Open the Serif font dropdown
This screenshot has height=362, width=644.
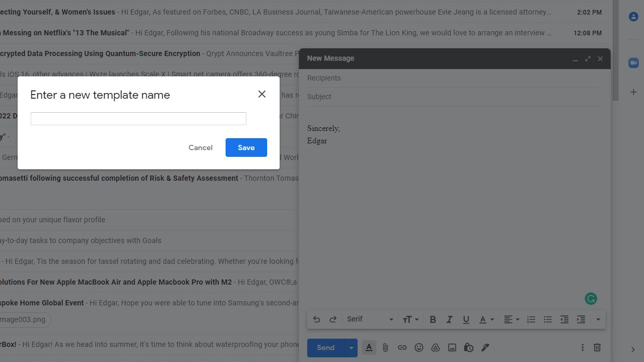[370, 319]
